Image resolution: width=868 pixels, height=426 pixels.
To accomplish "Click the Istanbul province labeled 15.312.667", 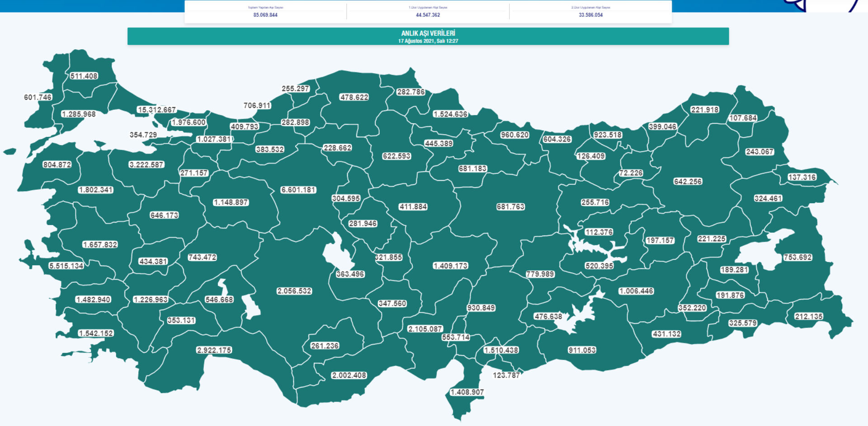I will pos(156,110).
